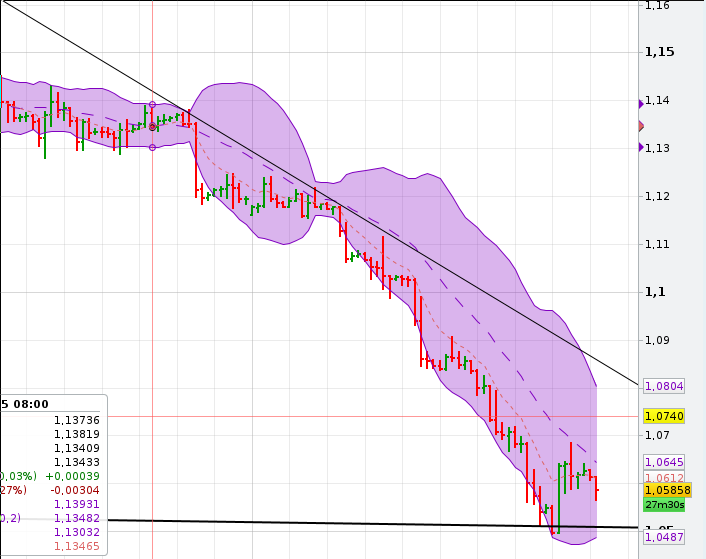The width and height of the screenshot is (706, 559).
Task: Click the purple 1,13032 band value
Action: (77, 532)
